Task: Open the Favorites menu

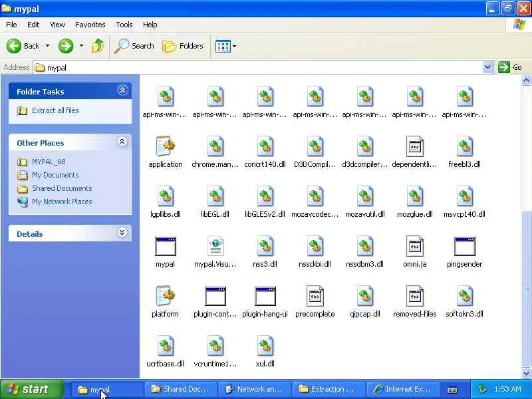Action: pyautogui.click(x=90, y=25)
